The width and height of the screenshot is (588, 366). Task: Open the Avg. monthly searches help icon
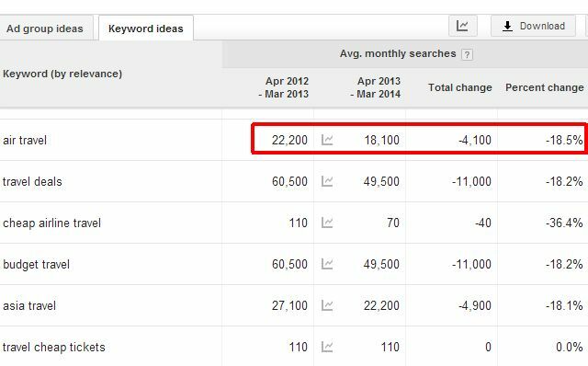tap(467, 54)
